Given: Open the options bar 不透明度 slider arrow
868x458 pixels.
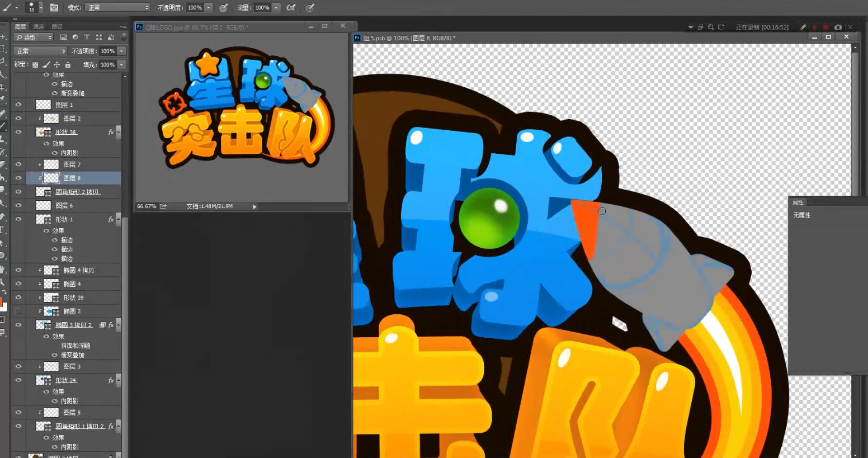Looking at the screenshot, I should pyautogui.click(x=209, y=8).
